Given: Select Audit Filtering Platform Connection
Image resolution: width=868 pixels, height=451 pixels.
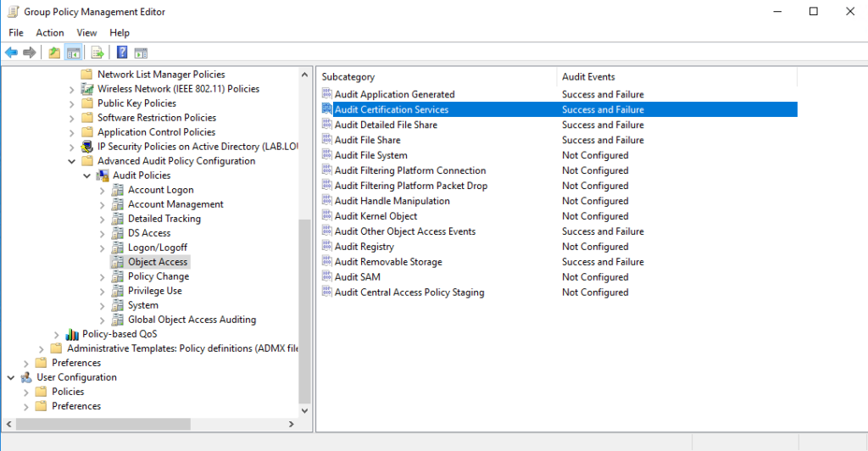Looking at the screenshot, I should tap(410, 170).
